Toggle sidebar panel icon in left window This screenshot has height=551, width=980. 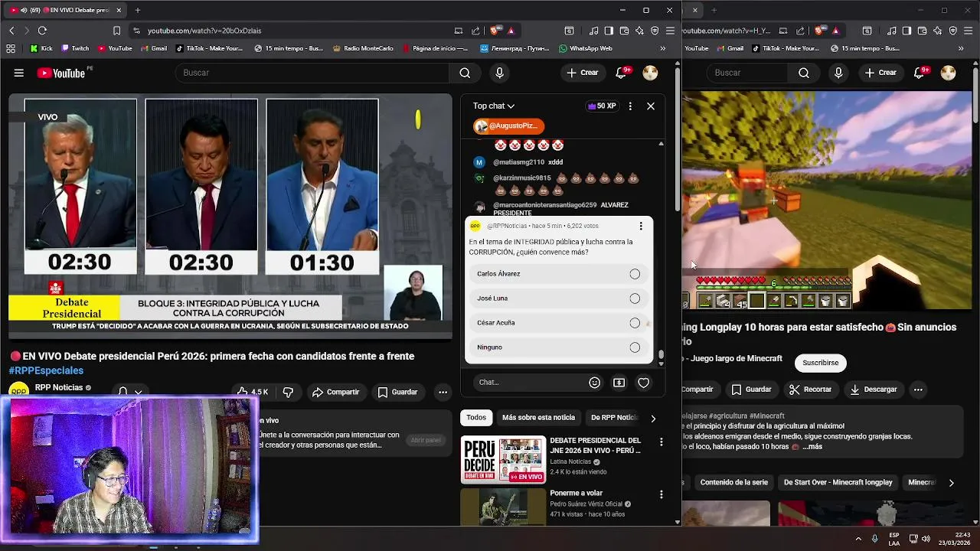pyautogui.click(x=609, y=31)
